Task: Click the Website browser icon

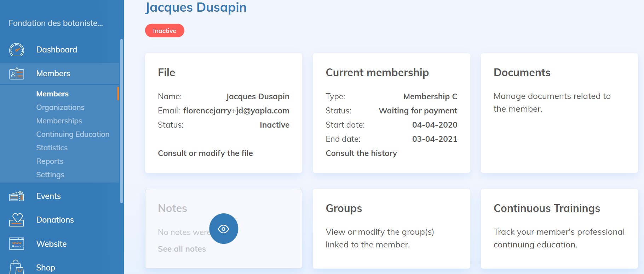Action: pyautogui.click(x=17, y=244)
